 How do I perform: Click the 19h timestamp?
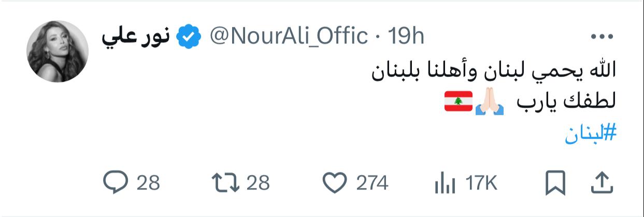tap(406, 36)
